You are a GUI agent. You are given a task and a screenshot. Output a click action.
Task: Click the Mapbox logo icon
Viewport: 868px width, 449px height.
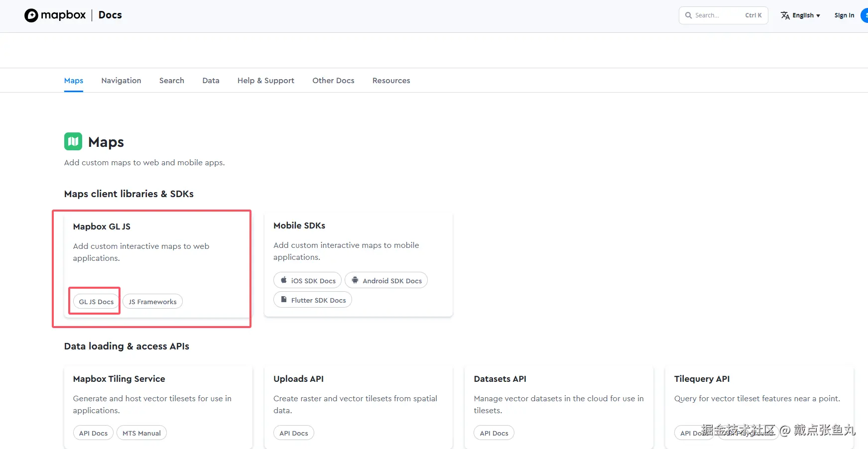pyautogui.click(x=31, y=15)
